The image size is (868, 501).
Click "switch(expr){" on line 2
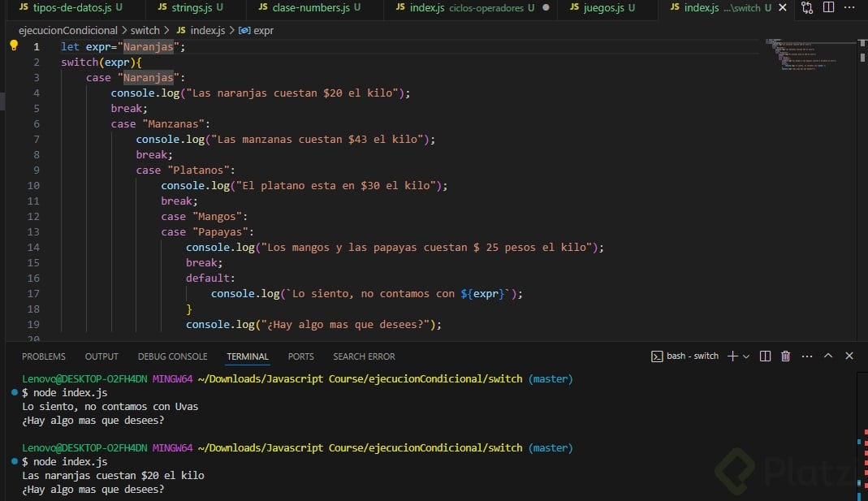tap(101, 62)
